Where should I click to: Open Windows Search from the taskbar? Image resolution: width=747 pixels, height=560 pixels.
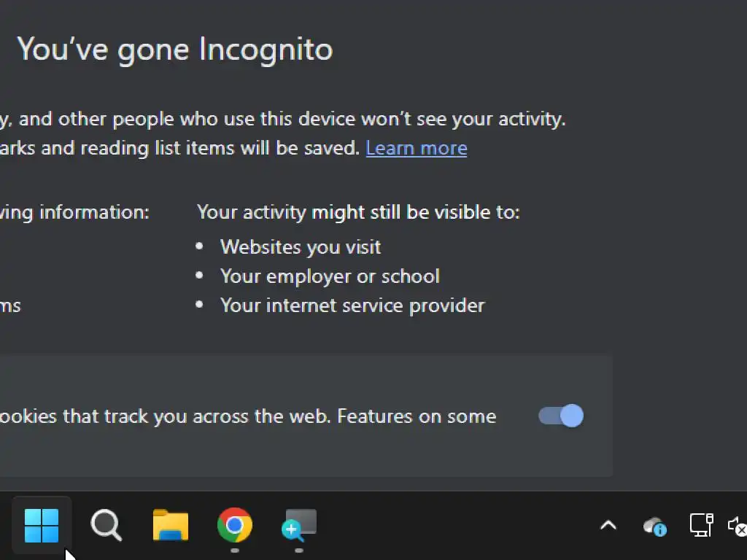[x=106, y=525]
